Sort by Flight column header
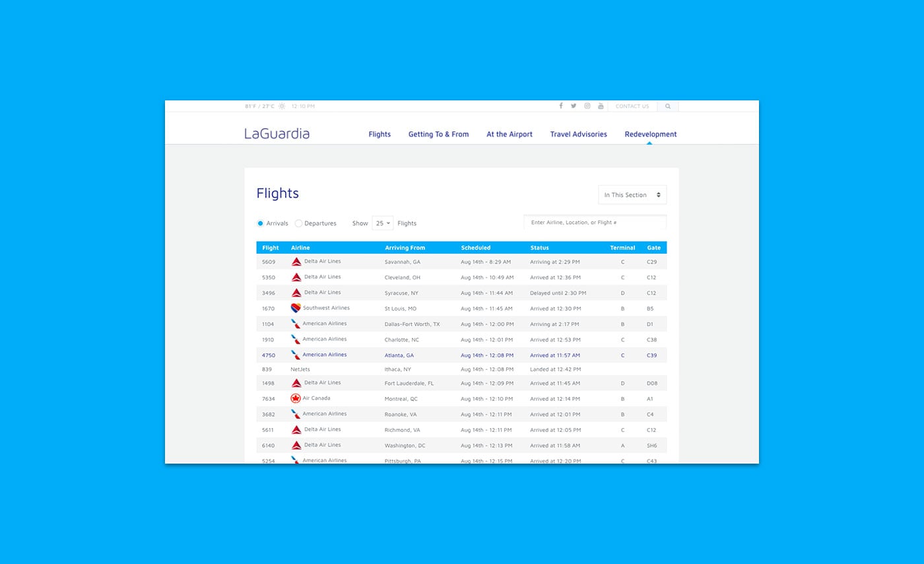The width and height of the screenshot is (924, 564). click(271, 248)
